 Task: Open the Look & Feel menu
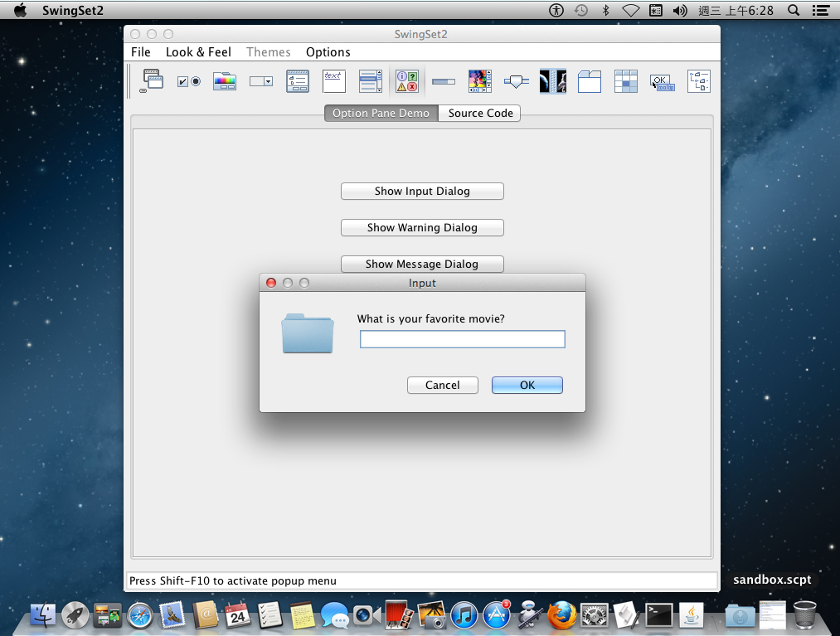pyautogui.click(x=198, y=52)
